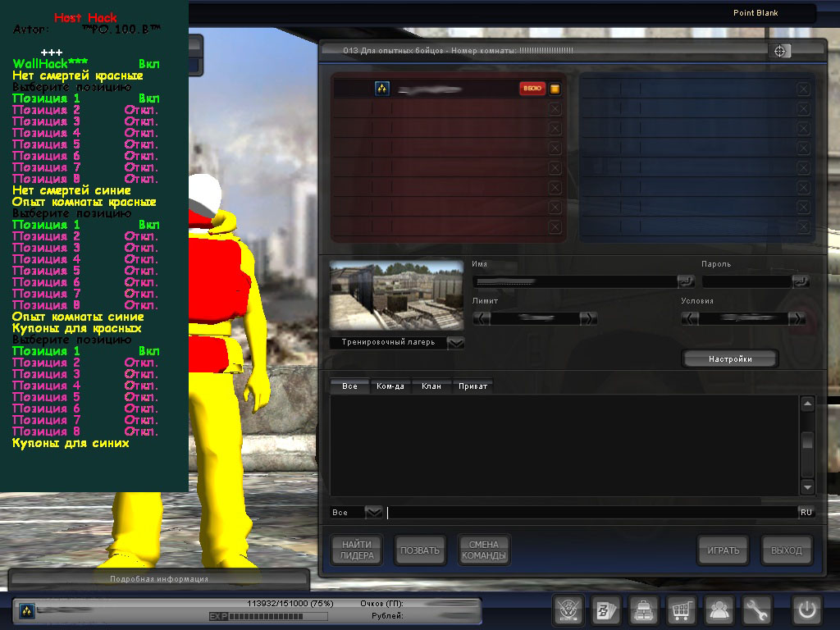Select the Опыт комнаты красные menu header
The width and height of the screenshot is (840, 630).
click(x=84, y=202)
